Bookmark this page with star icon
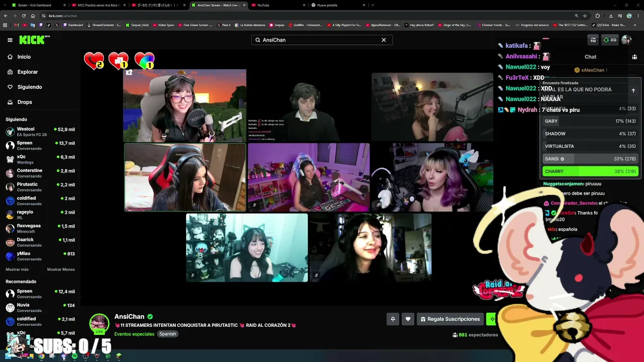The image size is (644, 362). [x=585, y=16]
